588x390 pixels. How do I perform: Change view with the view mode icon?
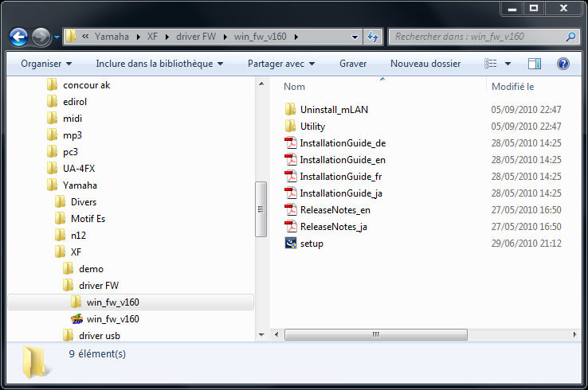pos(490,64)
